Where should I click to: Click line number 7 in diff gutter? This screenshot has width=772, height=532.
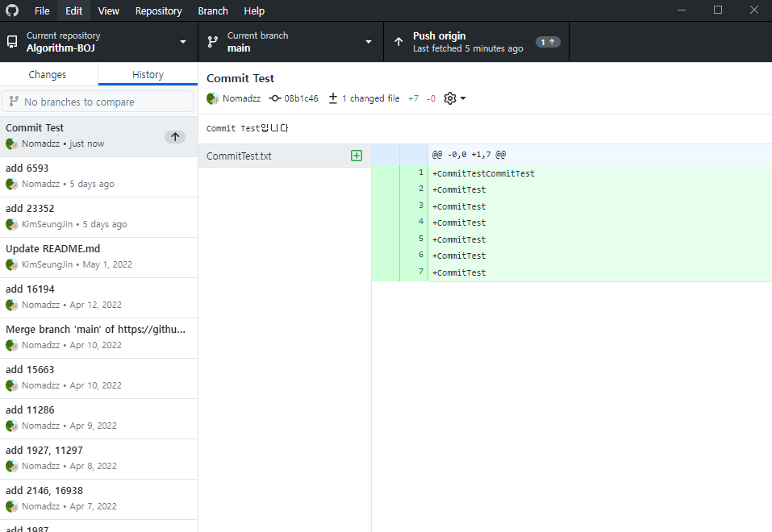click(421, 271)
